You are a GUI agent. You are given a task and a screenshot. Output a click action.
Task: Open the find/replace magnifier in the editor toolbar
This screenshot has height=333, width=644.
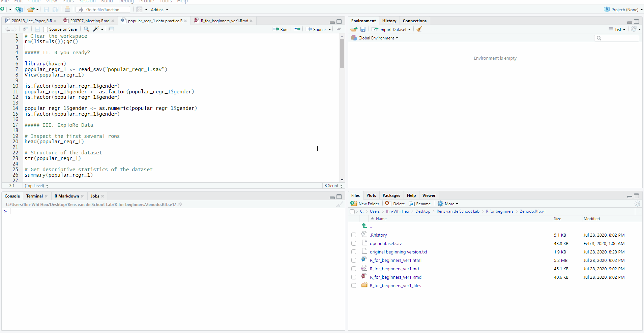[x=86, y=29]
